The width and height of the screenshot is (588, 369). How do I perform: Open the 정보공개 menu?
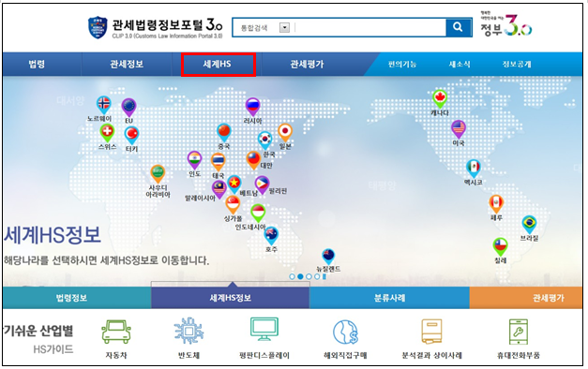click(517, 64)
